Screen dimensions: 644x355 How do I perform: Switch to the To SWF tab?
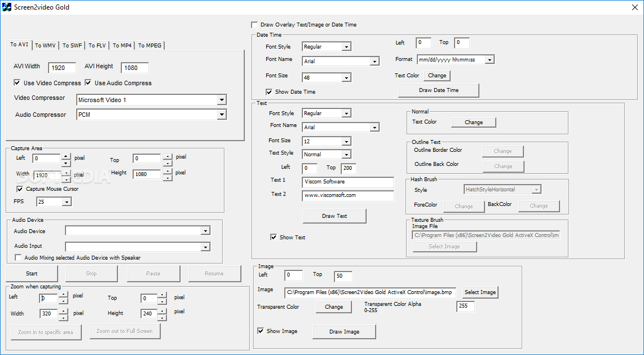72,46
